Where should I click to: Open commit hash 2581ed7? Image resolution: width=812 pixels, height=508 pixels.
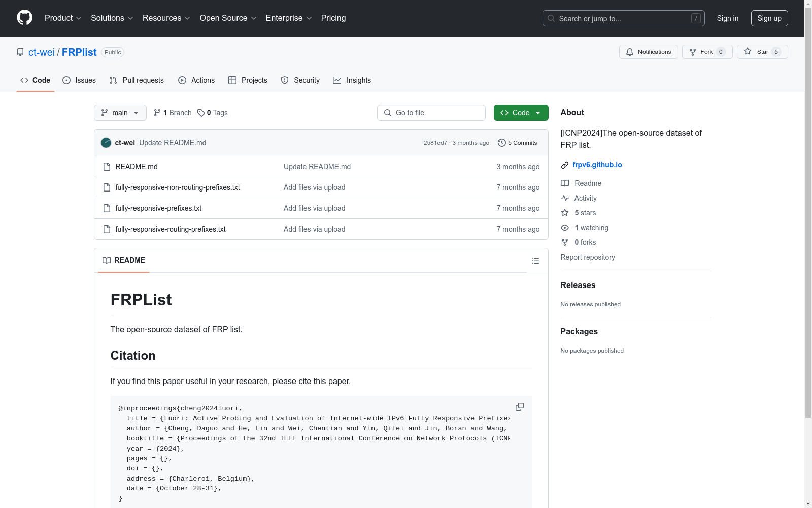[x=435, y=143]
